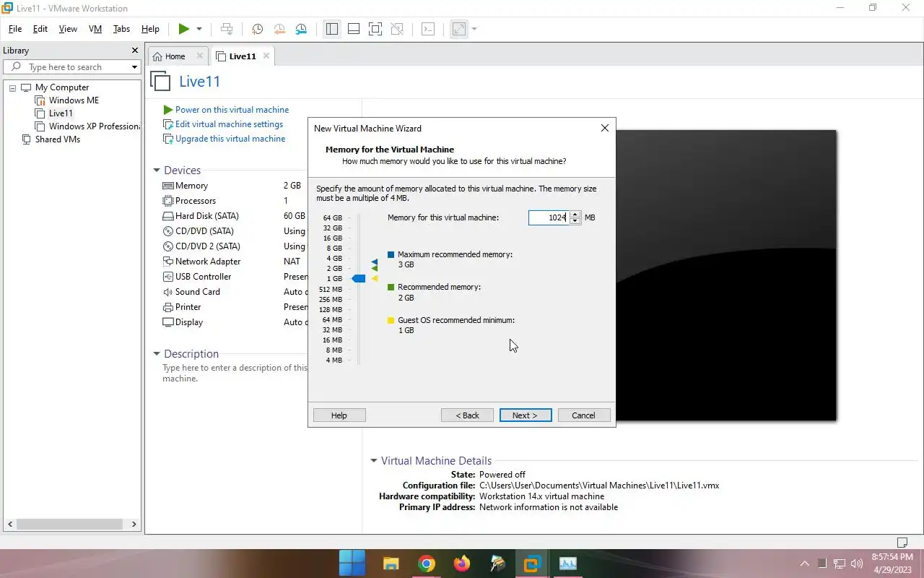Toggle the library sidebar view icon
Image resolution: width=924 pixels, height=578 pixels.
[331, 29]
